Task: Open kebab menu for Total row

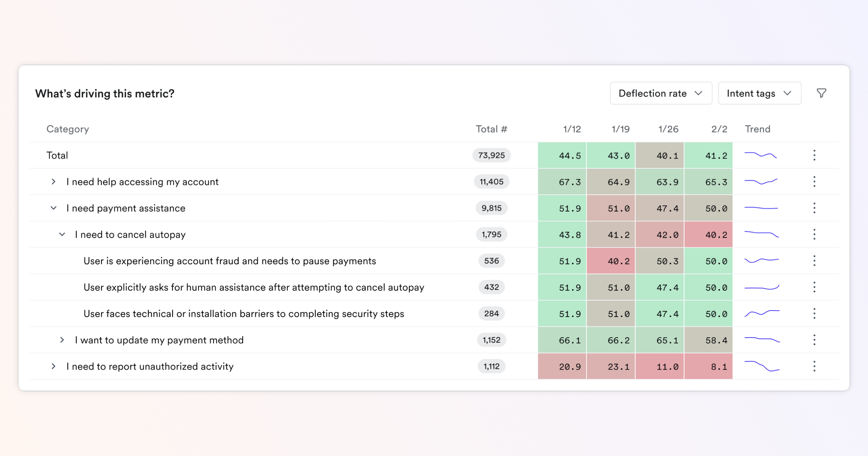Action: pyautogui.click(x=814, y=155)
